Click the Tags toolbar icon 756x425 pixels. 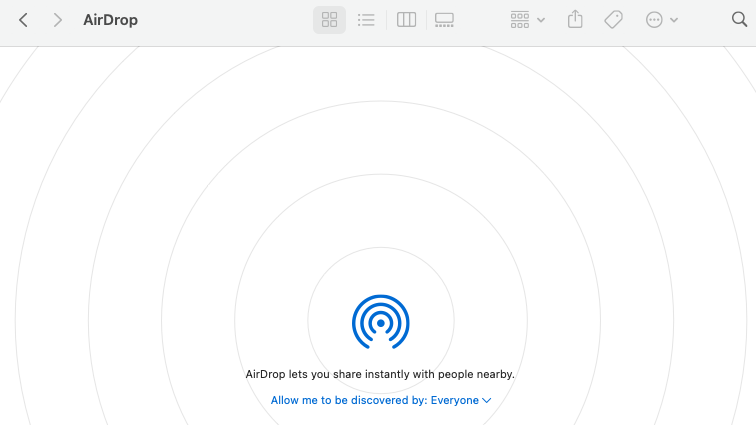[613, 20]
